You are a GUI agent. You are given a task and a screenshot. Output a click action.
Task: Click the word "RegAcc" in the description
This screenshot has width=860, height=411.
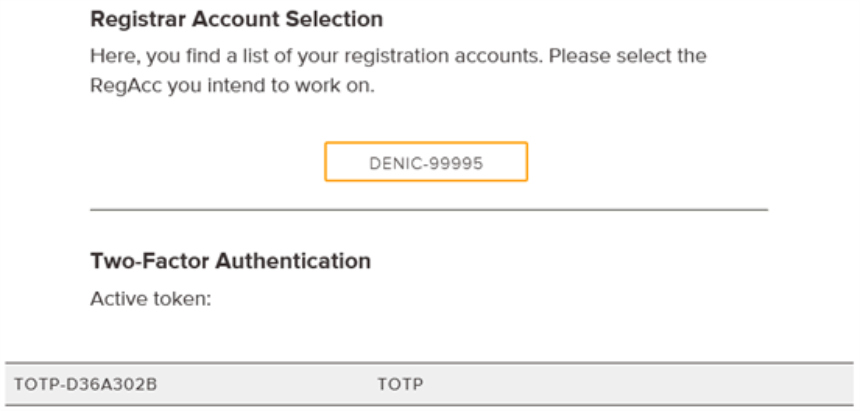(122, 86)
